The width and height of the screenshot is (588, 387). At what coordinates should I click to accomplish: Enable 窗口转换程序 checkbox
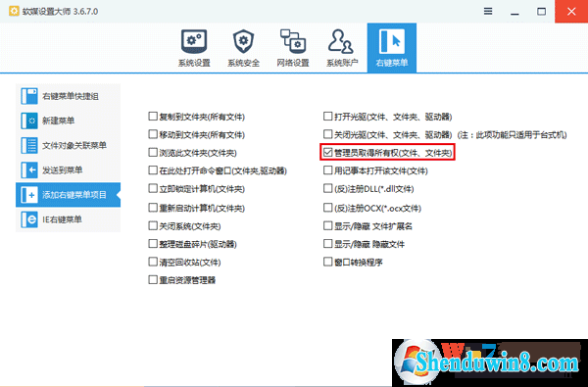click(327, 262)
